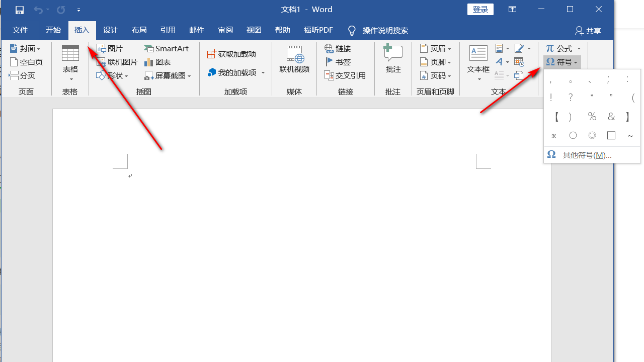
Task: Open the File (文件) tab
Action: 20,30
